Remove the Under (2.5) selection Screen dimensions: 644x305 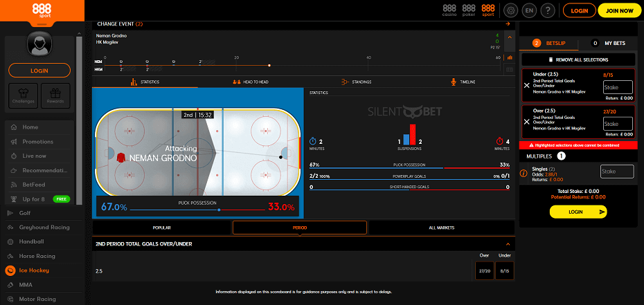click(527, 86)
